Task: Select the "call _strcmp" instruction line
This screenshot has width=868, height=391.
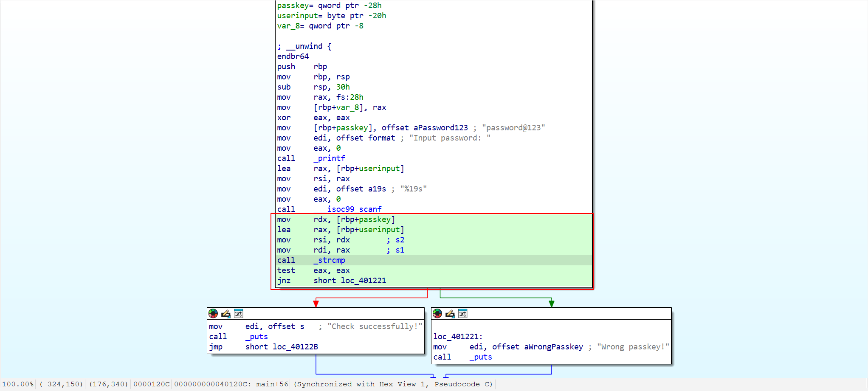Action: tap(433, 260)
